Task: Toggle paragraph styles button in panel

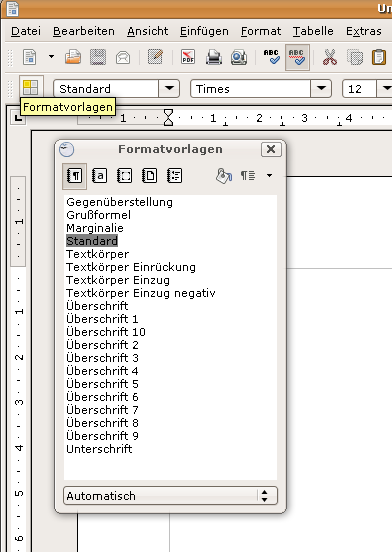Action: click(75, 176)
